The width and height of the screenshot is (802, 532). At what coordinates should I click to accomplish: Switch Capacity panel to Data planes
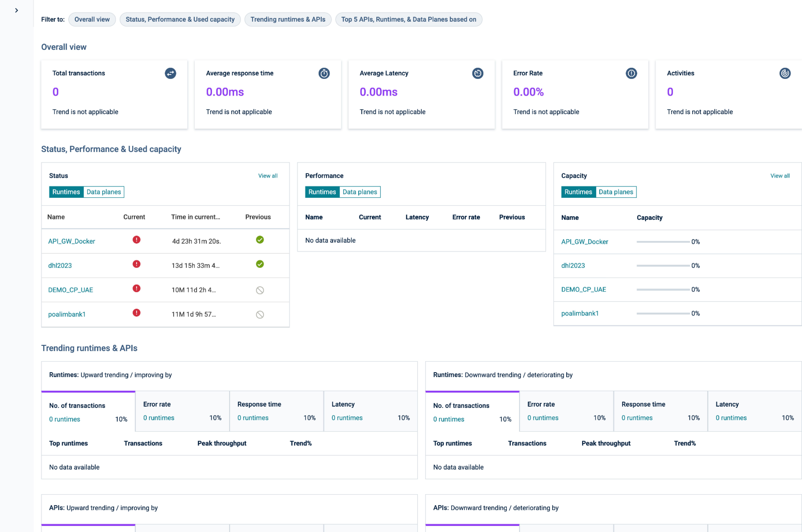(616, 192)
